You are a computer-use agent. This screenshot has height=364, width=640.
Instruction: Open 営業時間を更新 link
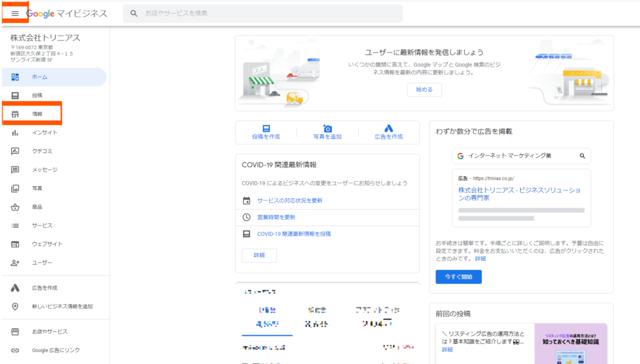point(276,217)
